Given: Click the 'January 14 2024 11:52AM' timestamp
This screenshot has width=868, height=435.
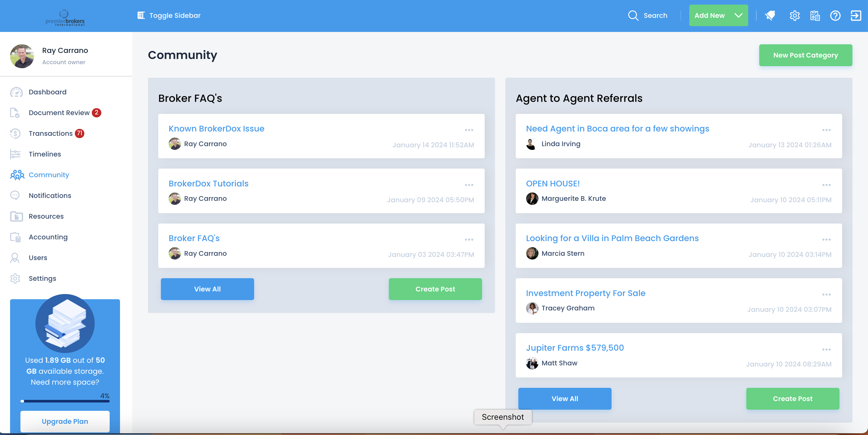Looking at the screenshot, I should point(433,145).
